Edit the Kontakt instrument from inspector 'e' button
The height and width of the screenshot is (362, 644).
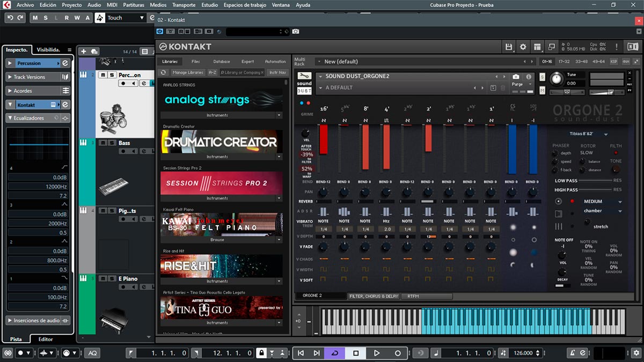[65, 105]
